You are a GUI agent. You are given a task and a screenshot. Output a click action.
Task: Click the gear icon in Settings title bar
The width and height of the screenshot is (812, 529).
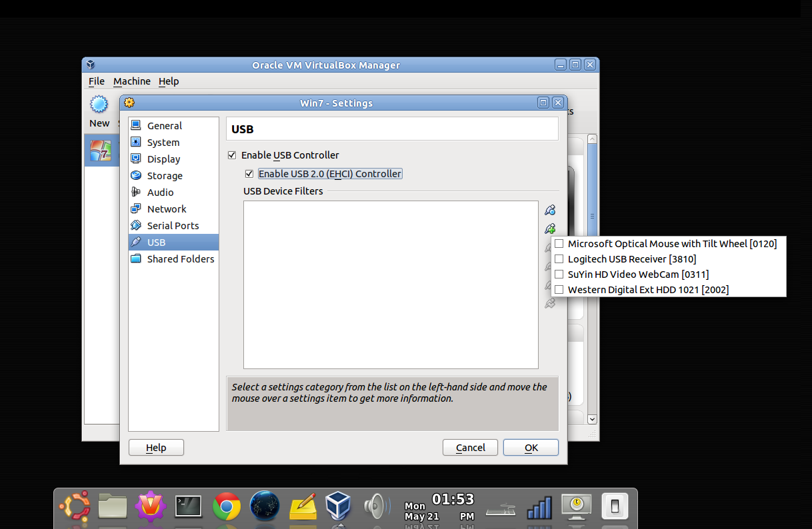tap(129, 103)
